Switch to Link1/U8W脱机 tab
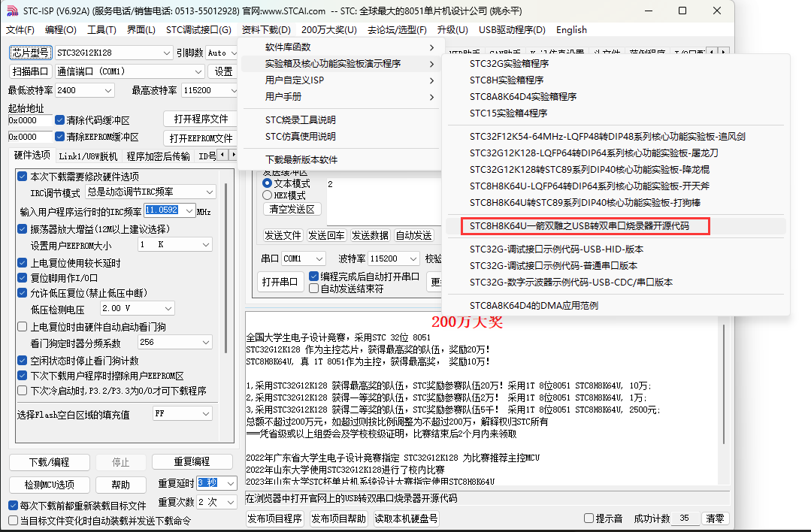The height and width of the screenshot is (532, 811). [88, 156]
